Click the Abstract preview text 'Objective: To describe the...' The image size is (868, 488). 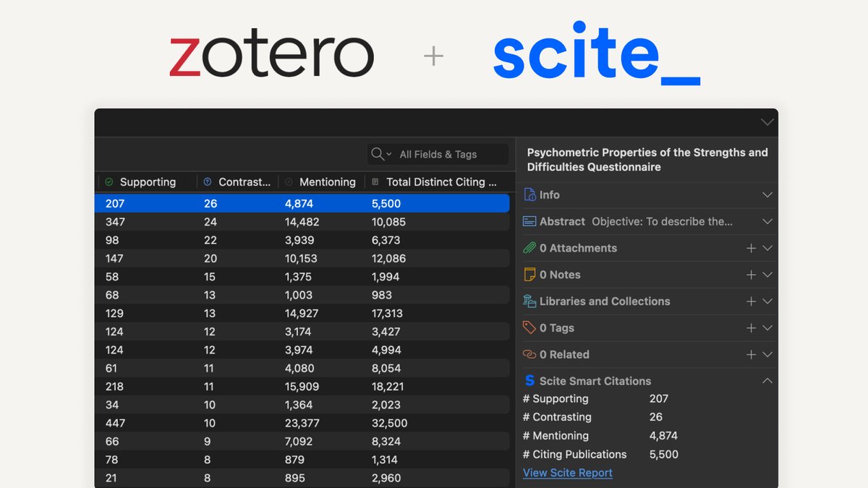[x=662, y=222]
